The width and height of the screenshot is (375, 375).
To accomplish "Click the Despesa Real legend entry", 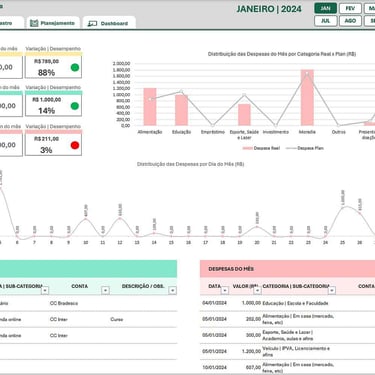I will click(x=261, y=148).
